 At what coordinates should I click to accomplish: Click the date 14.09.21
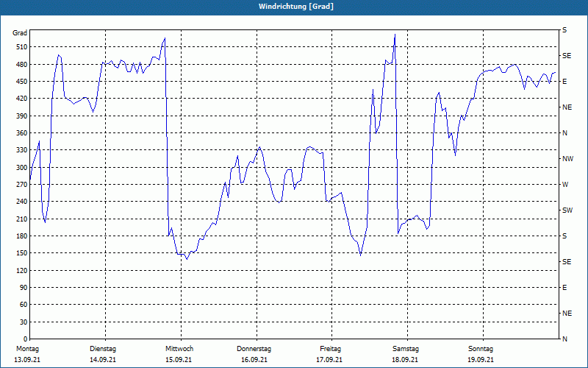[x=103, y=360]
